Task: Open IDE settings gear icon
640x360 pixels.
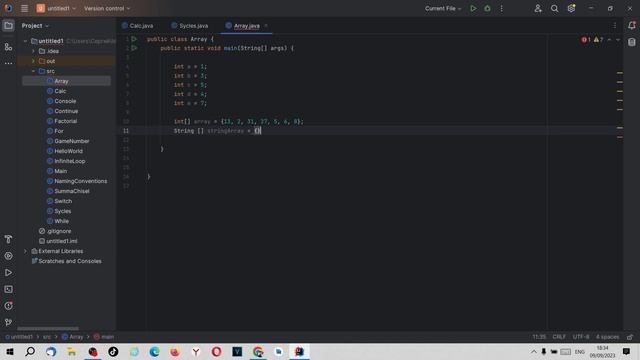Action: coord(571,8)
